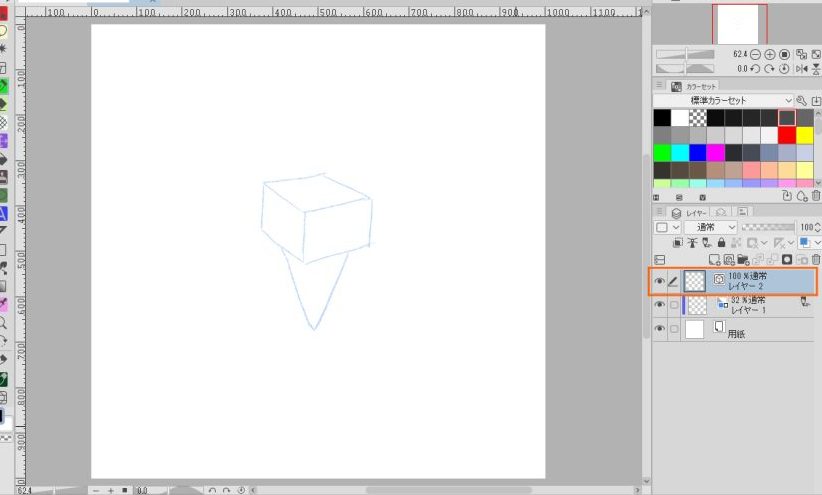Hide layer 1 with its eye icon
Screen dimensions: 822x495
tap(659, 305)
